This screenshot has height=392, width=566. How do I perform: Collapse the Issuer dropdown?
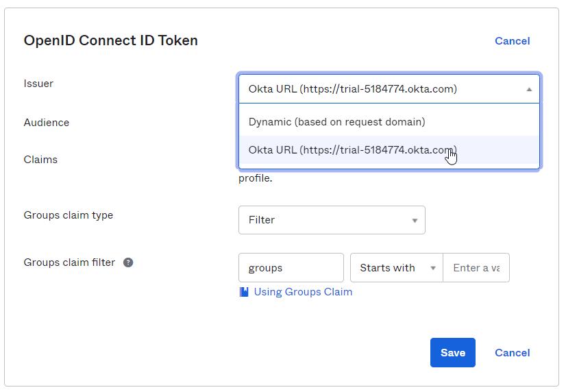tap(389, 89)
